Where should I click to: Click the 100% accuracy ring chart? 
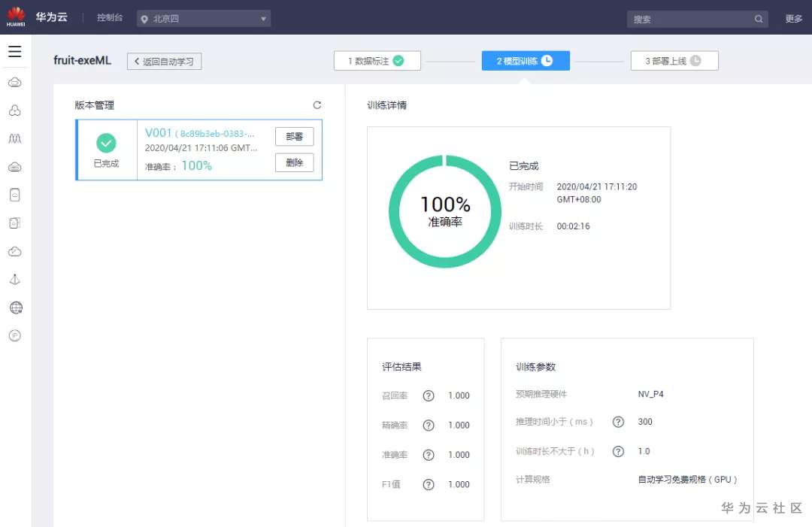(x=445, y=211)
